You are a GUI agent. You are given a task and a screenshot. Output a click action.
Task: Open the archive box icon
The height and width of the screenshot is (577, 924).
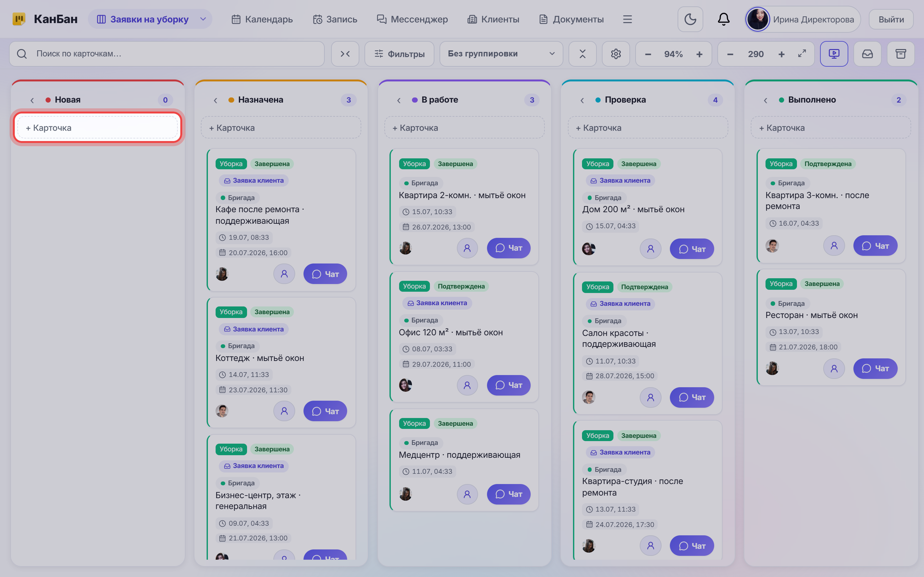(x=901, y=54)
